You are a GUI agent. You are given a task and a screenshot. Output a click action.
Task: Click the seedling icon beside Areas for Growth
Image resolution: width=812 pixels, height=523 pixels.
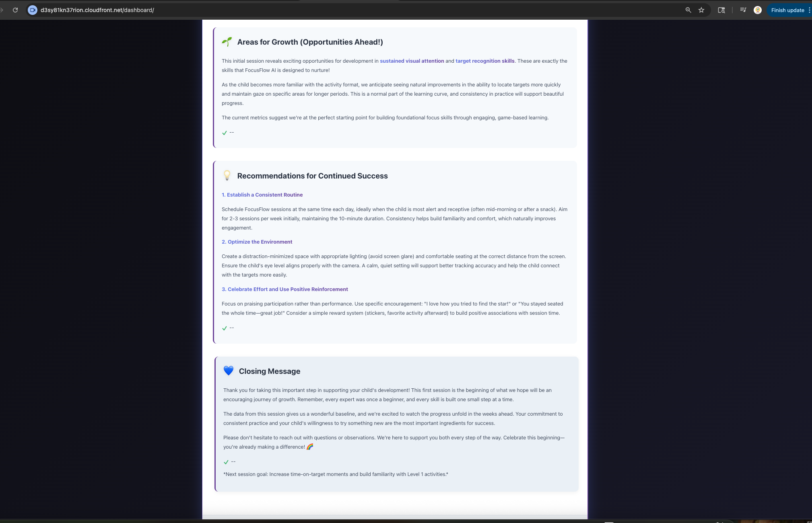[x=227, y=42]
